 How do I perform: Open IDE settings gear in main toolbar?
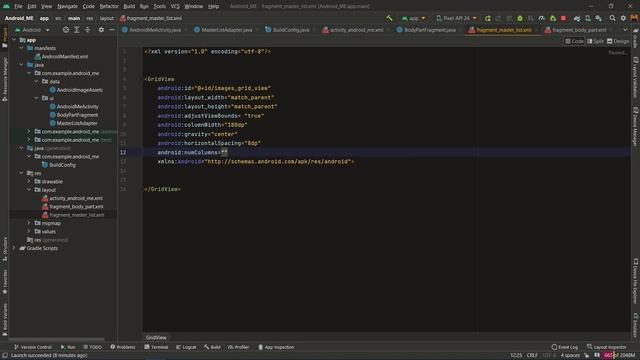(x=623, y=18)
